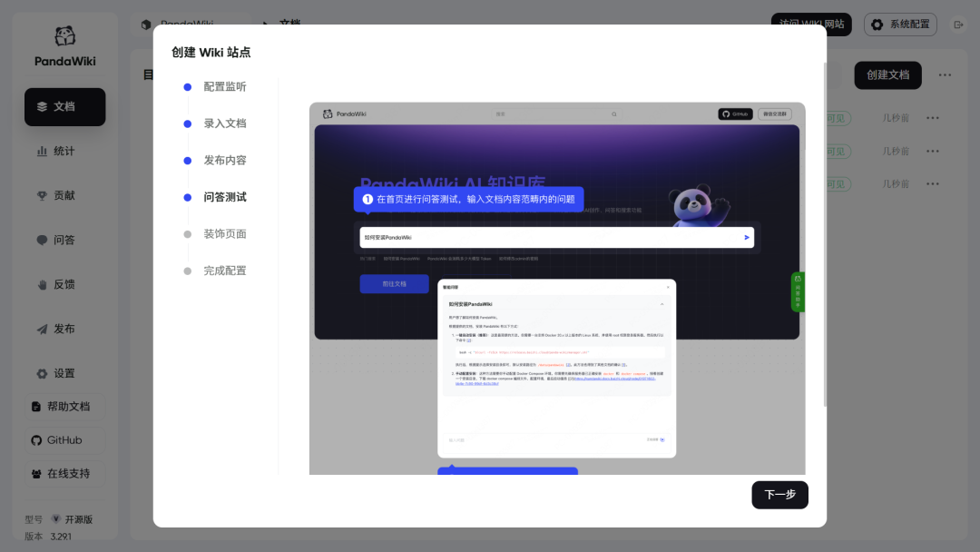
Task: Select the 完成配置 step
Action: click(x=215, y=271)
